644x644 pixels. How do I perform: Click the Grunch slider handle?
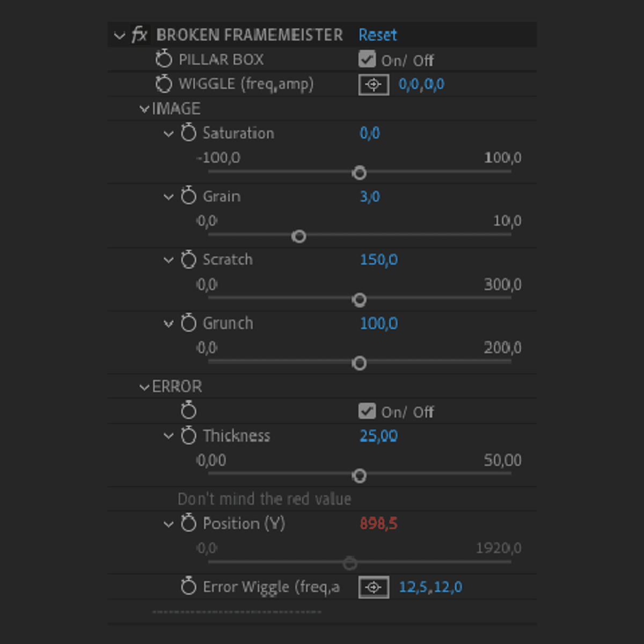[x=360, y=363]
